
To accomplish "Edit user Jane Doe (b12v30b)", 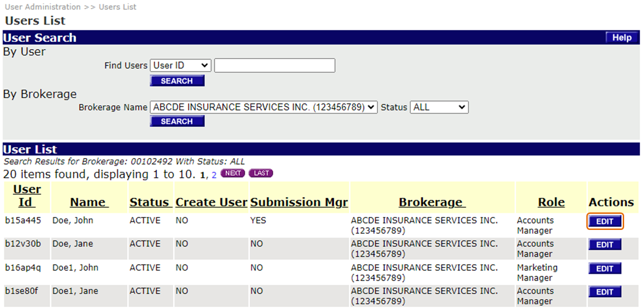I will point(605,245).
